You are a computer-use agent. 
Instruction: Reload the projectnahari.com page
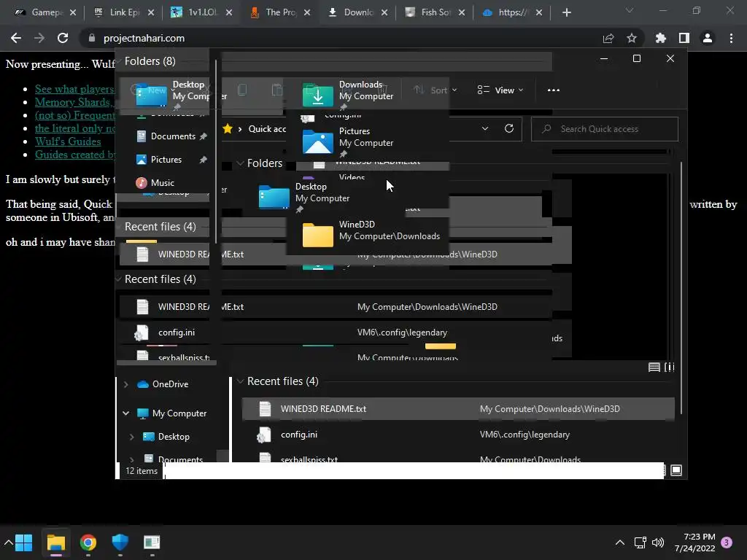(63, 38)
